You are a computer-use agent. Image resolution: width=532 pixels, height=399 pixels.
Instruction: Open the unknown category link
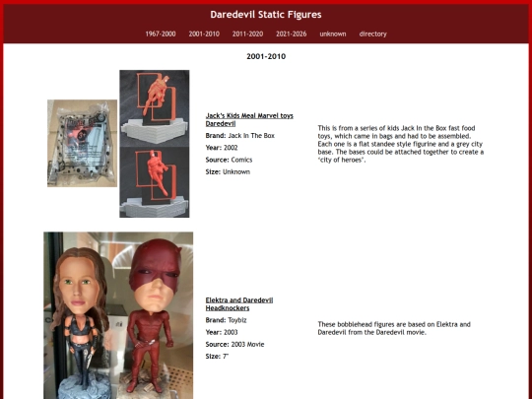pos(333,33)
